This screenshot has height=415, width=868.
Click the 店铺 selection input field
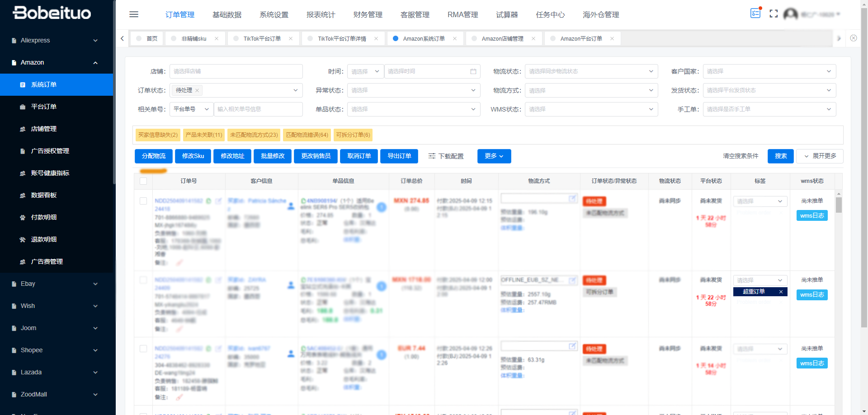click(x=236, y=71)
